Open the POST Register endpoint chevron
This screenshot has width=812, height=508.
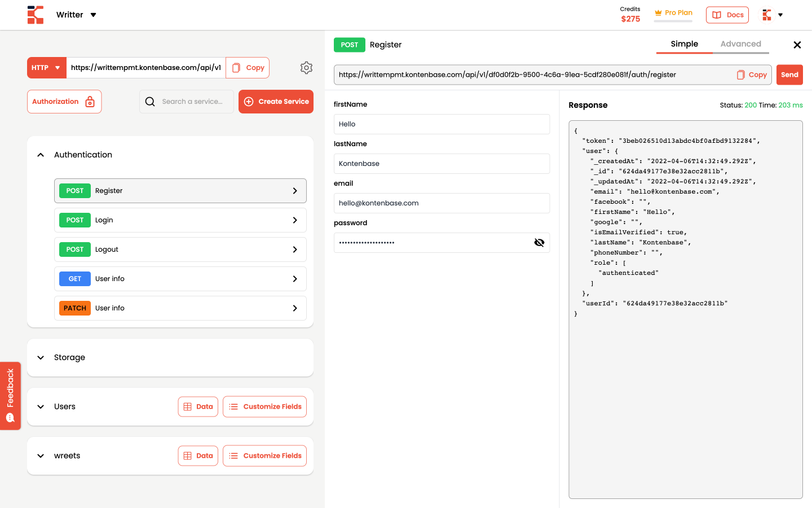point(295,191)
